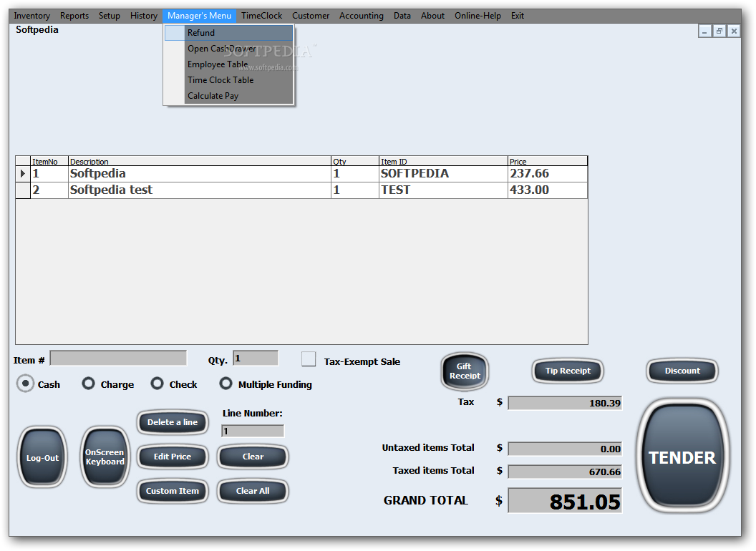Select the Multiple Funding radio button

(226, 384)
